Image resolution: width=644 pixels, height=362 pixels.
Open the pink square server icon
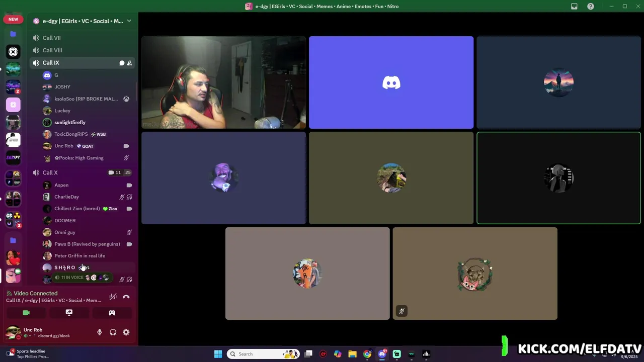(x=13, y=105)
